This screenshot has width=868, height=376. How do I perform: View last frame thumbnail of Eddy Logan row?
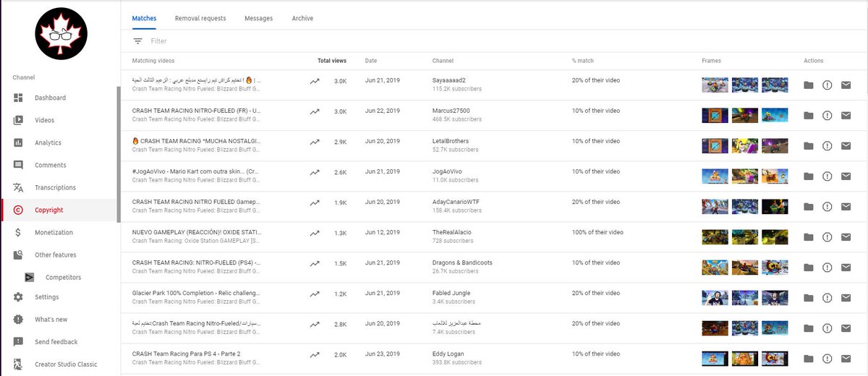774,358
